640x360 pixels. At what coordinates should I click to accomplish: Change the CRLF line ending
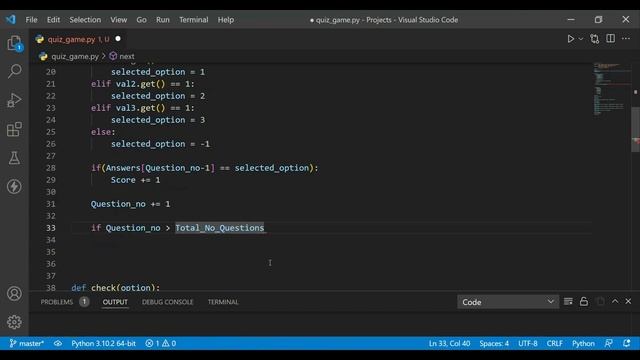click(x=555, y=343)
